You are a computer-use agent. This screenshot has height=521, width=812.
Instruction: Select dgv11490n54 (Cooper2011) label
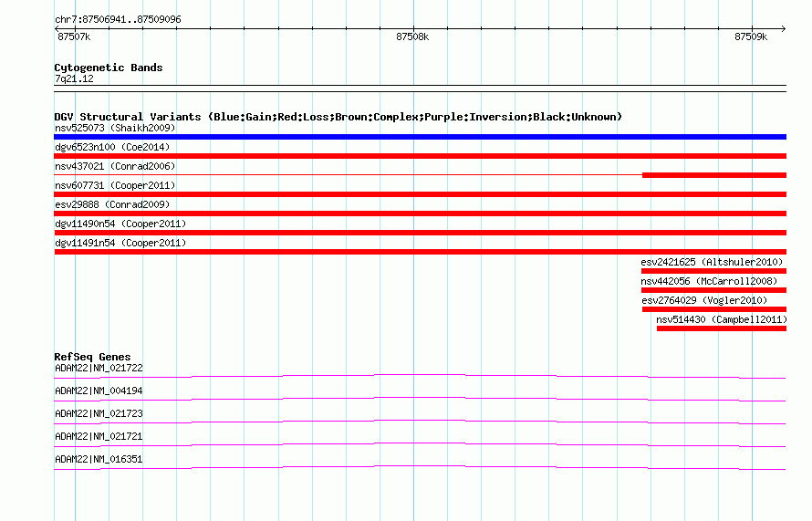[x=120, y=224]
